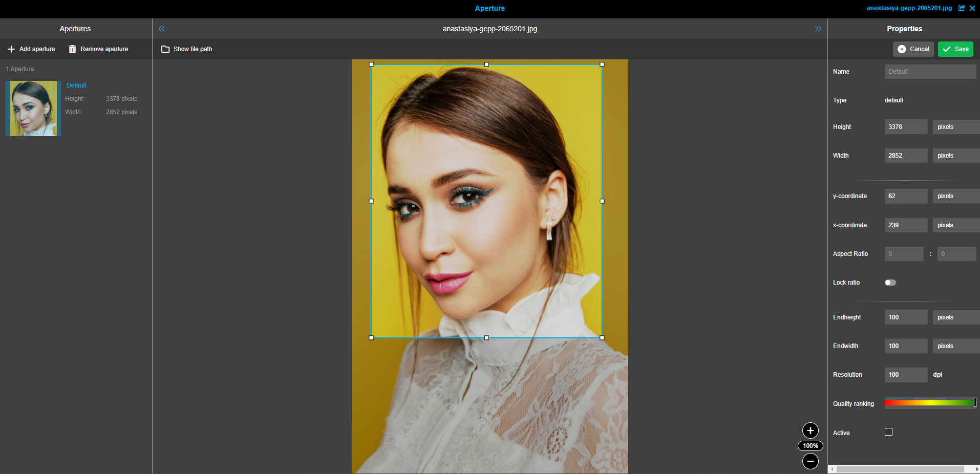The image size is (980, 474).
Task: Expand the canvas area with the right chevron
Action: point(818,29)
